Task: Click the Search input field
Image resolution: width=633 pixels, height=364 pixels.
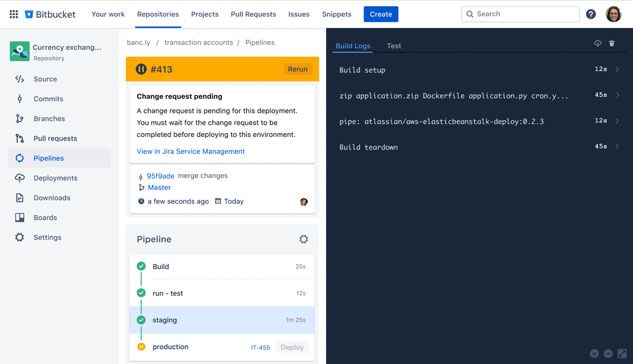Action: click(x=520, y=14)
